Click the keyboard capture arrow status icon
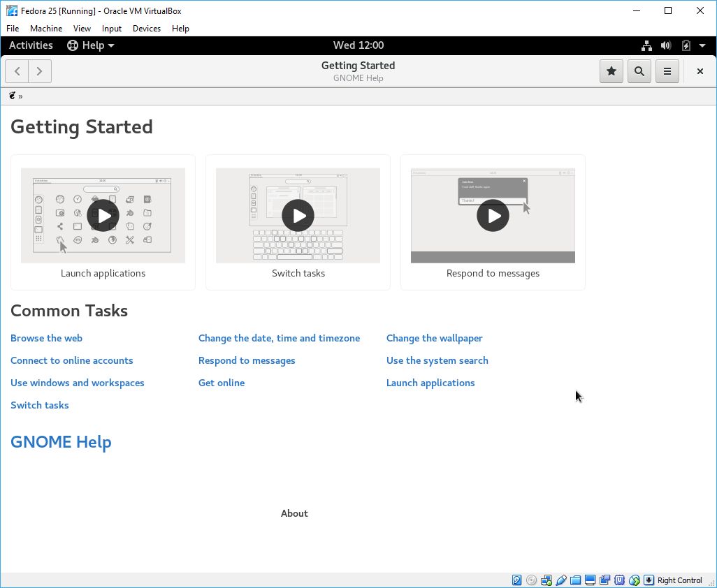 tap(649, 580)
